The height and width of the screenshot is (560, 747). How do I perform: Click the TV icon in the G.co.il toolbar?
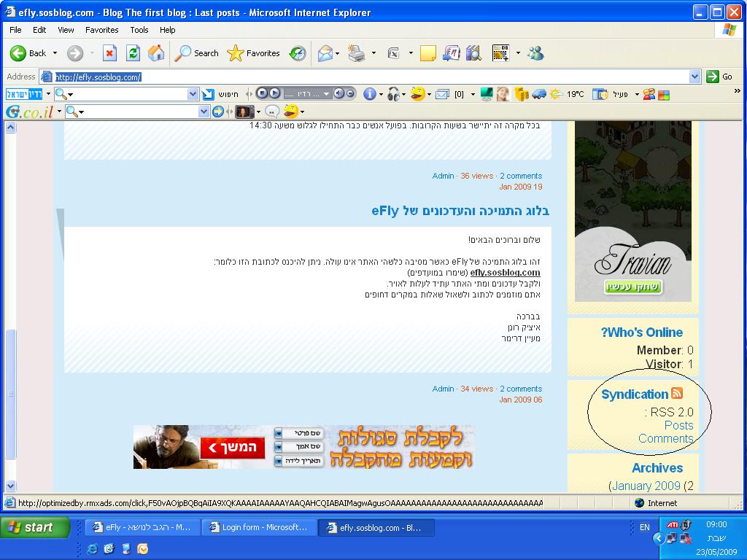coord(244,112)
